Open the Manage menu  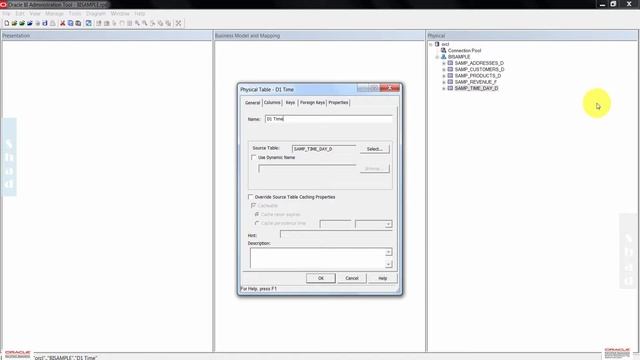point(54,13)
